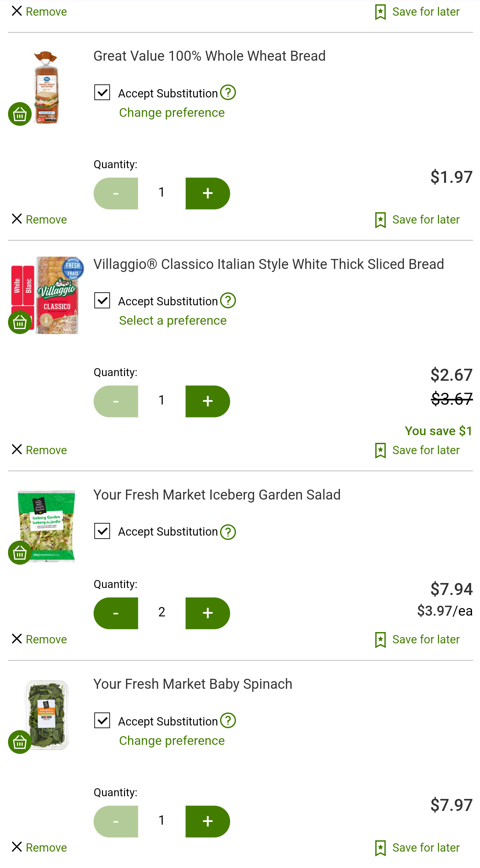Tap basket icon on Villaggio bread image
This screenshot has height=868, width=480.
20,322
